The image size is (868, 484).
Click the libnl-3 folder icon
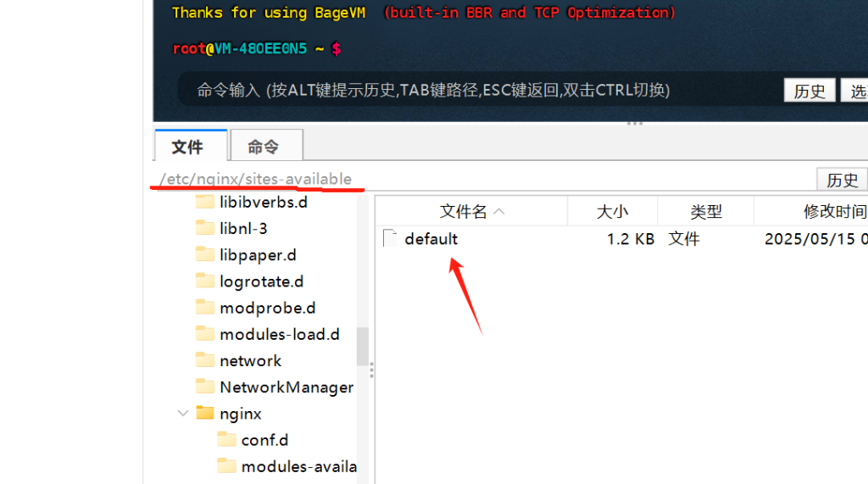click(x=205, y=227)
